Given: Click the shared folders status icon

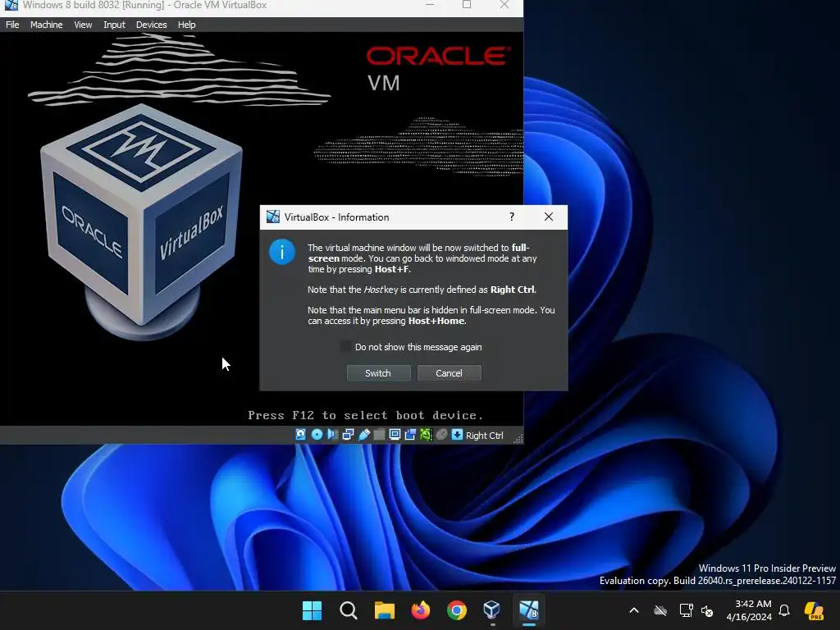Looking at the screenshot, I should 379,435.
